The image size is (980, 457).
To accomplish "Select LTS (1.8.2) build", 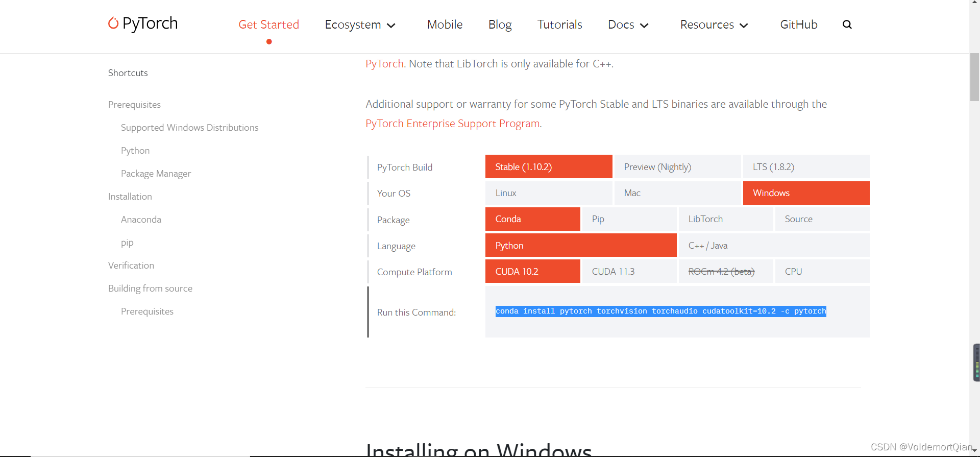I will click(806, 166).
